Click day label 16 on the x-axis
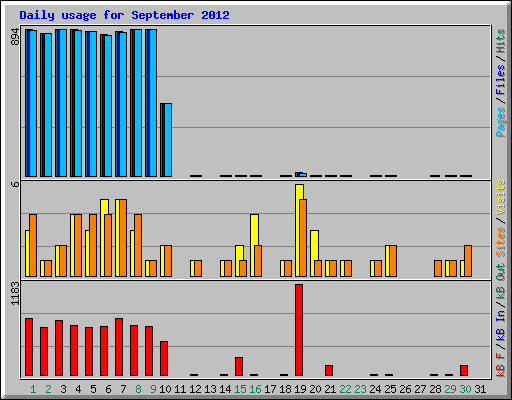This screenshot has width=512, height=400. tap(255, 389)
